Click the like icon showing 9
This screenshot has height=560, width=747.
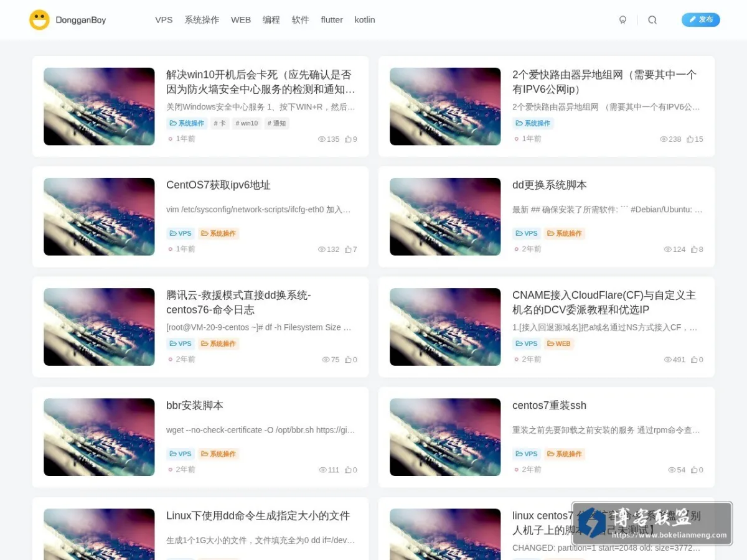point(348,139)
